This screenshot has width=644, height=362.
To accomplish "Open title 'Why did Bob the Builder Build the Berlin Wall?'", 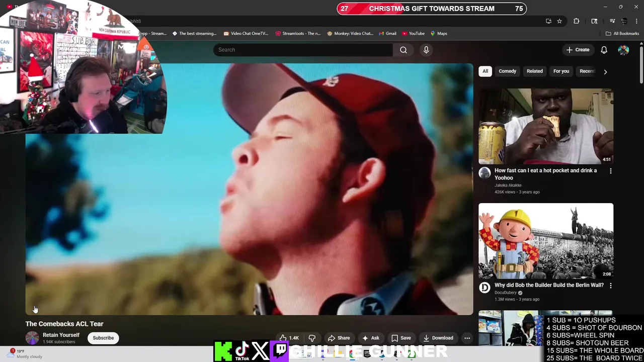I will coord(549,285).
